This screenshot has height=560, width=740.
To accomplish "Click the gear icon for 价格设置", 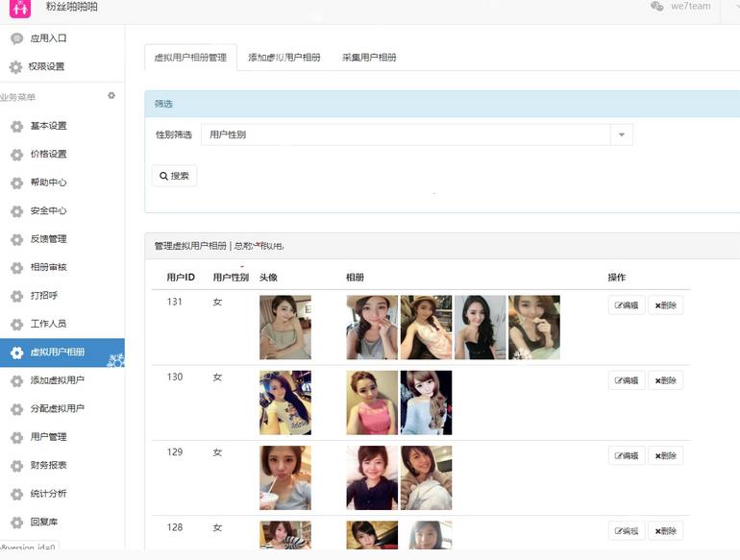I will point(16,155).
